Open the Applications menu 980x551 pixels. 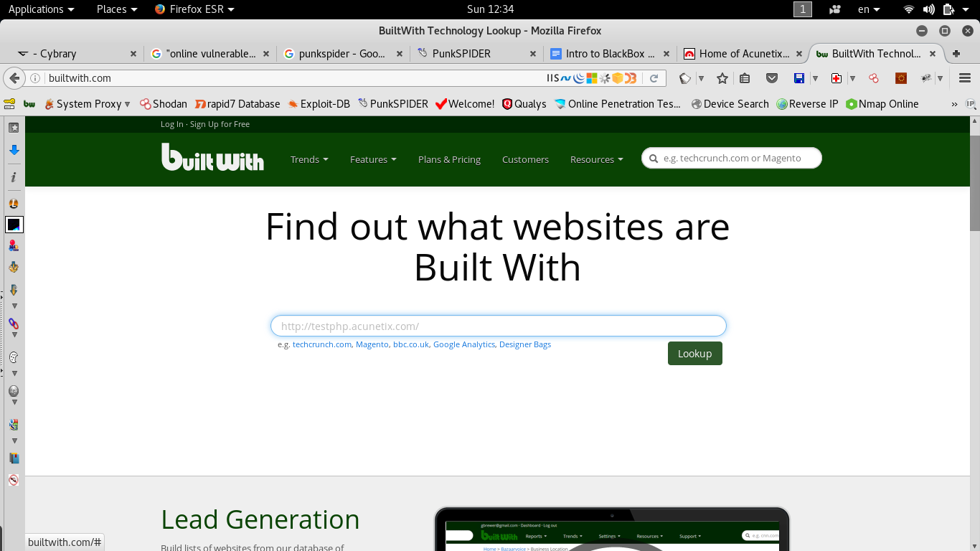pyautogui.click(x=41, y=9)
